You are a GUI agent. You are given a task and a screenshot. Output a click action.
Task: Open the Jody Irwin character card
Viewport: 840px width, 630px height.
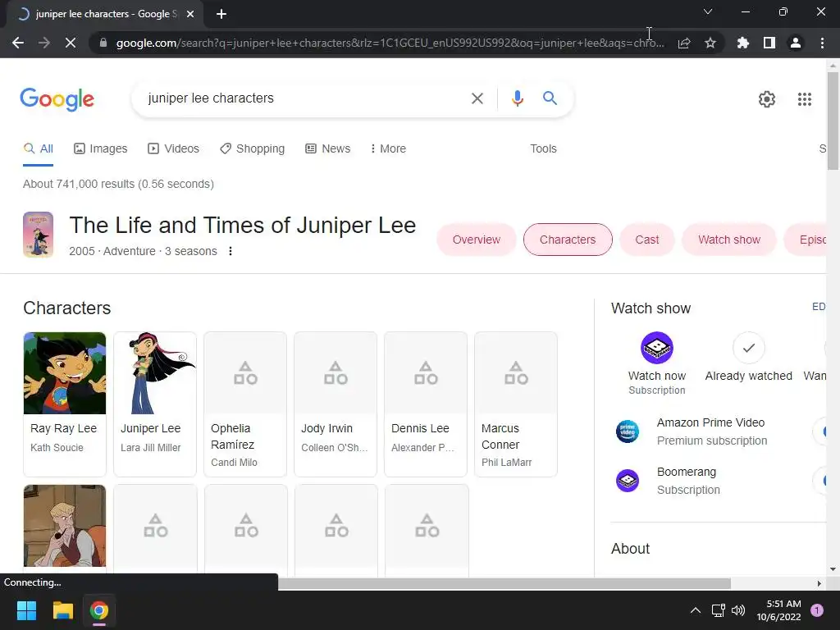(336, 404)
